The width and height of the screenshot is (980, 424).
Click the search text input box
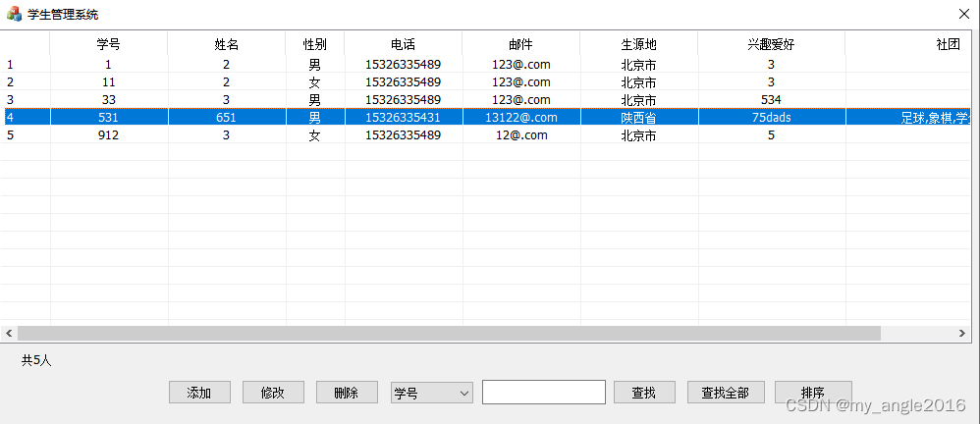click(544, 393)
